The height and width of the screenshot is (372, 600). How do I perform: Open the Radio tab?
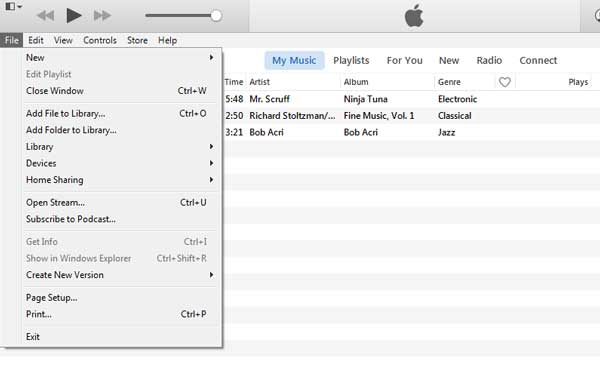point(489,60)
